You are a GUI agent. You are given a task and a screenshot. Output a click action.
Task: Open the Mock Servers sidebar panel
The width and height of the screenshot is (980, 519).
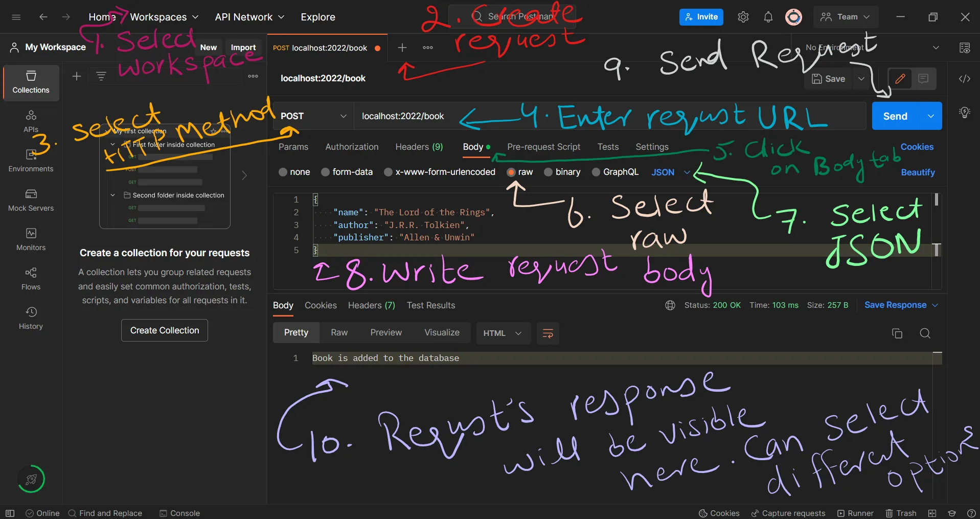(31, 200)
